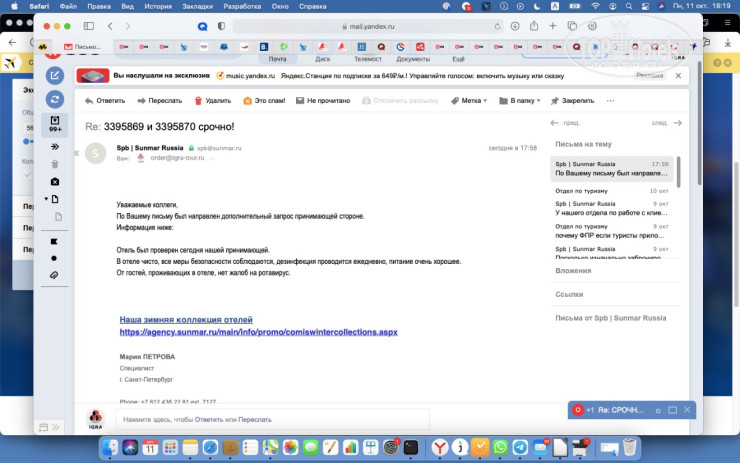Mark message as spam (Это спам!)
The height and width of the screenshot is (463, 740).
coord(264,101)
